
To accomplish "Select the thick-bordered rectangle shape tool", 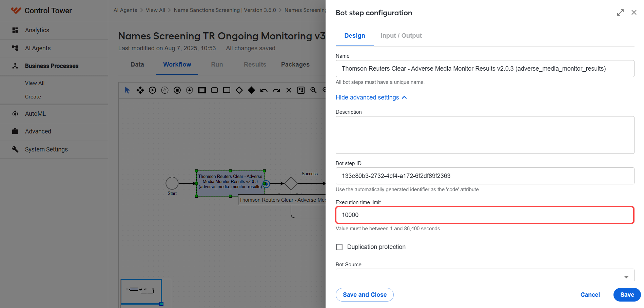I will tap(202, 90).
